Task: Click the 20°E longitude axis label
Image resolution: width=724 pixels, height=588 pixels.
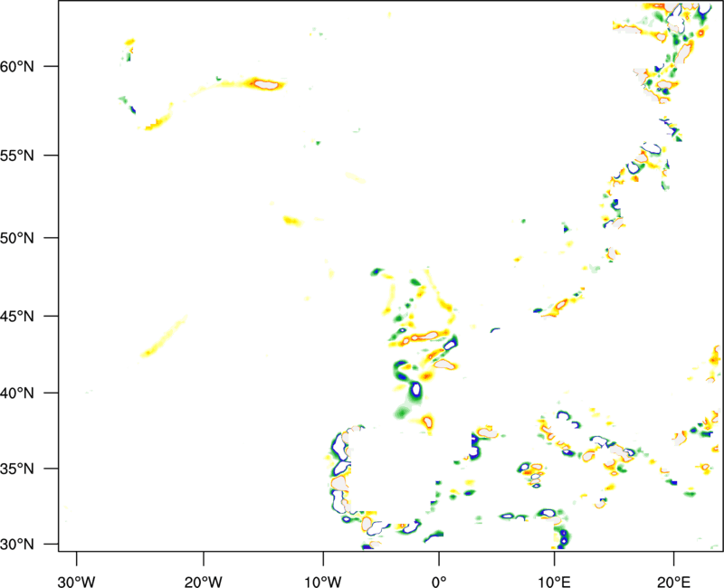Action: (x=673, y=582)
